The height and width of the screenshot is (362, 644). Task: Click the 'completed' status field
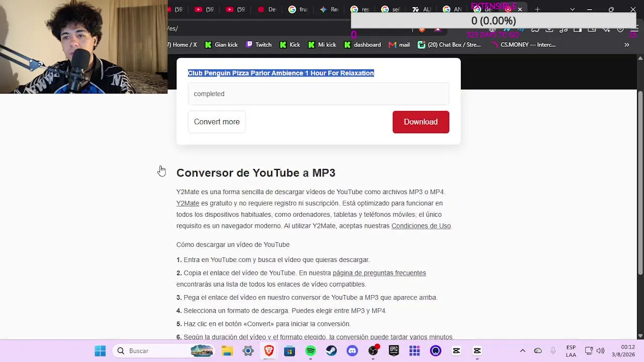tap(318, 94)
